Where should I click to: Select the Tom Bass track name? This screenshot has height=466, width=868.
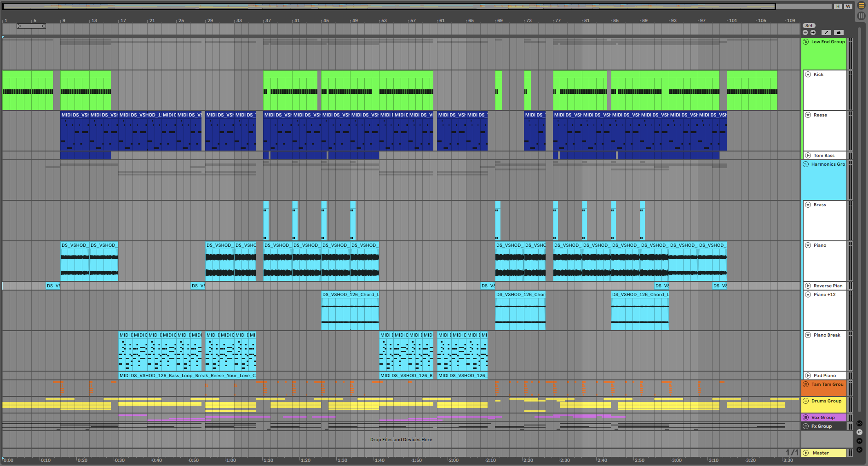(824, 156)
